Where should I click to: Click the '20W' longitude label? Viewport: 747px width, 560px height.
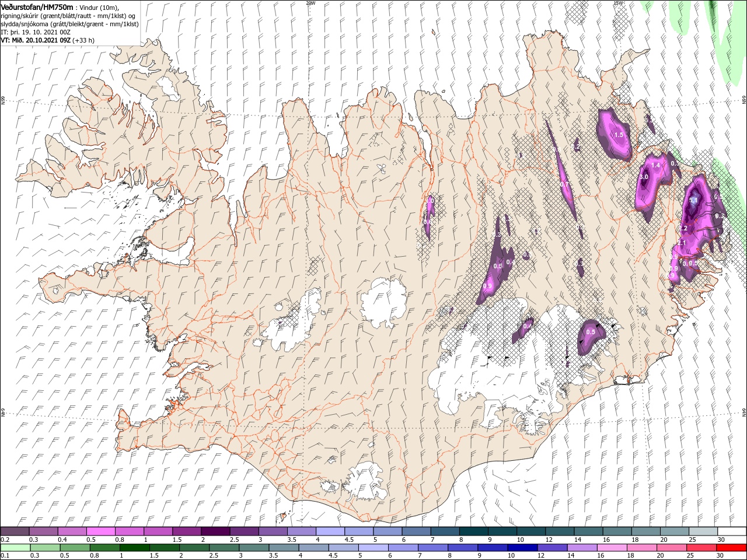(x=310, y=3)
